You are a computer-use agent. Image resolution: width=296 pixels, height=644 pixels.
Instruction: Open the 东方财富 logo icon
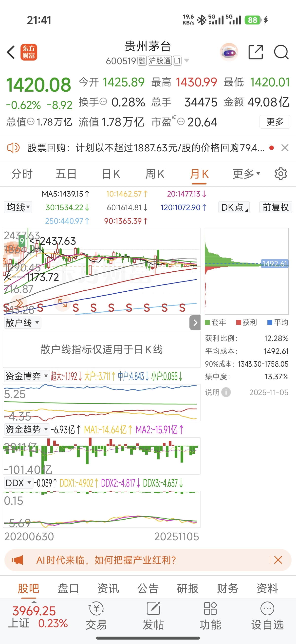(x=29, y=52)
